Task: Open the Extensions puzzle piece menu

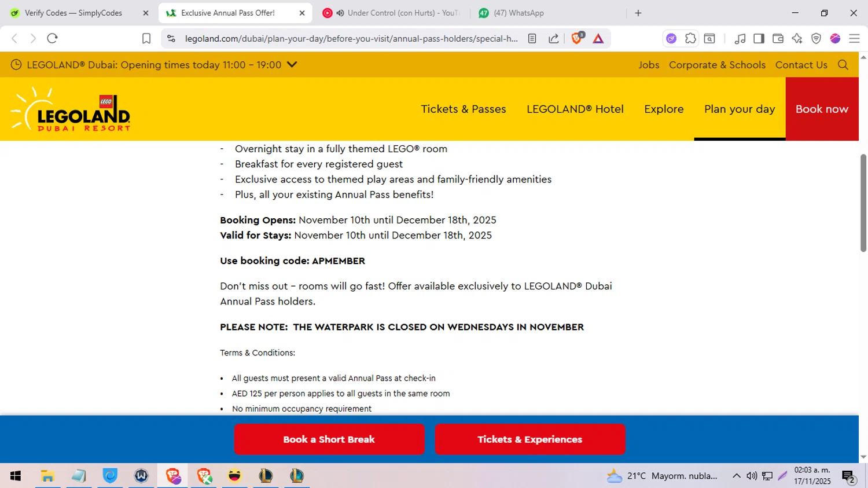Action: (x=690, y=39)
